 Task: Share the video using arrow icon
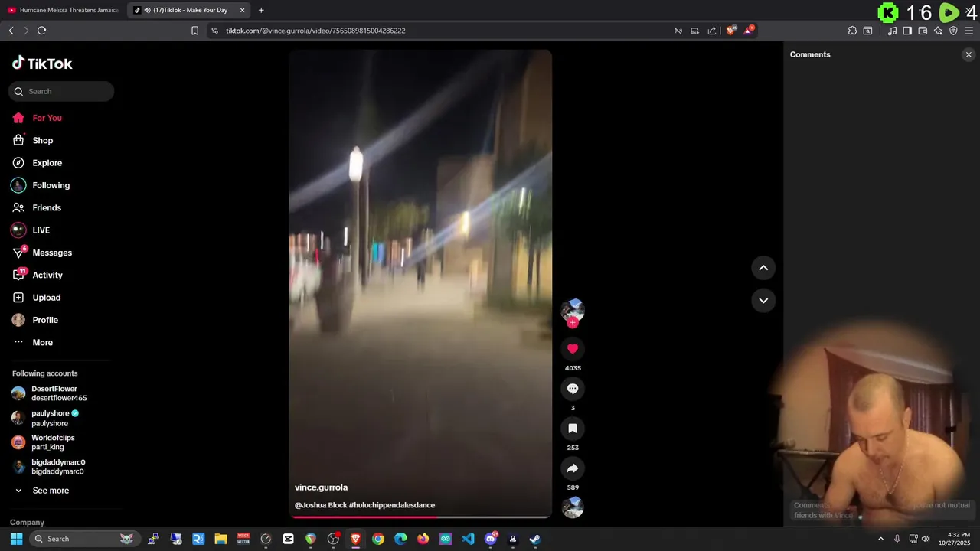[572, 468]
